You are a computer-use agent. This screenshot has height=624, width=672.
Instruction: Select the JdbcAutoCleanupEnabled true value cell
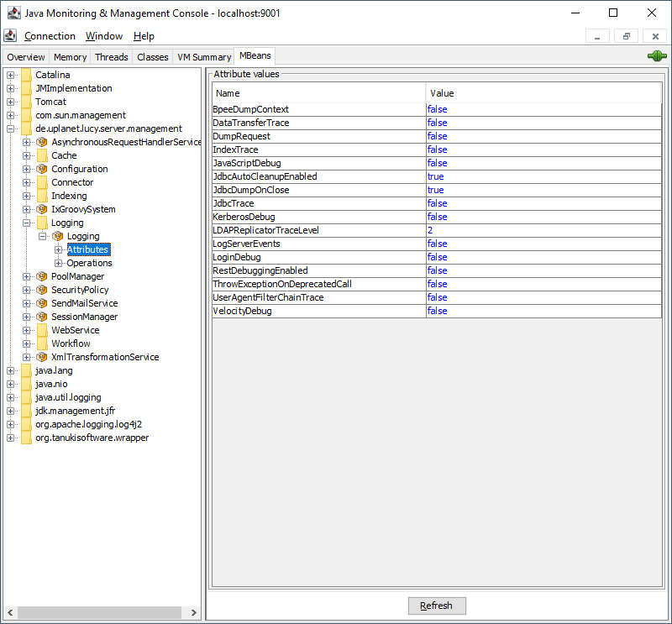click(543, 176)
